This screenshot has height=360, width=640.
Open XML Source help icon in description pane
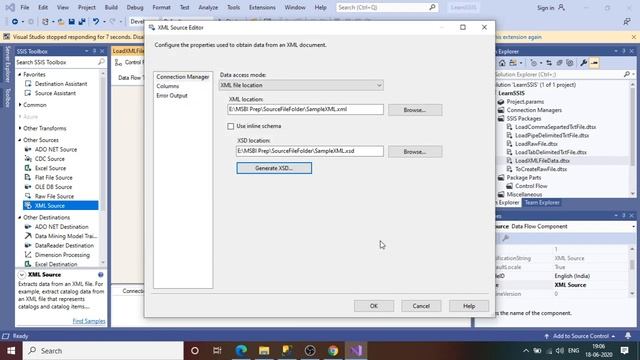100,275
